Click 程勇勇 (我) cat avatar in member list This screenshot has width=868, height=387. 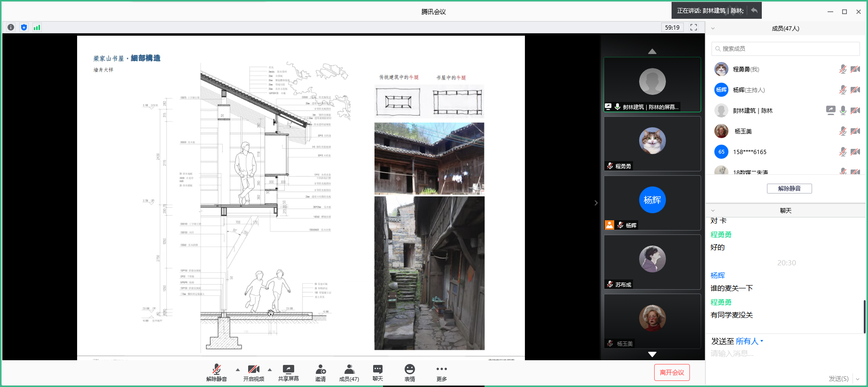[721, 69]
